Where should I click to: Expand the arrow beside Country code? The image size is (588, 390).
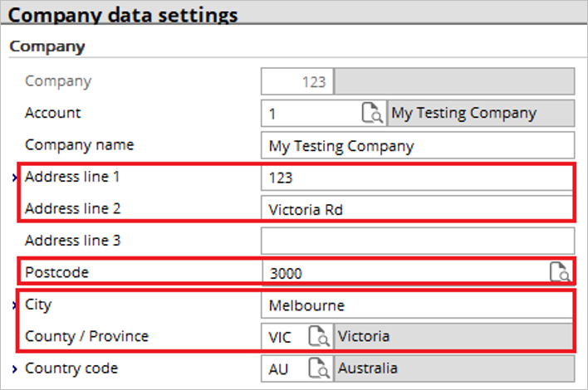(x=14, y=369)
